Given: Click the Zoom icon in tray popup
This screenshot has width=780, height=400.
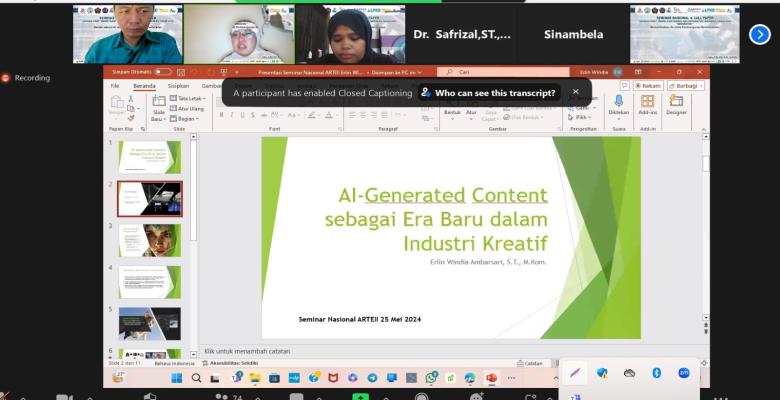Looking at the screenshot, I should (x=684, y=372).
